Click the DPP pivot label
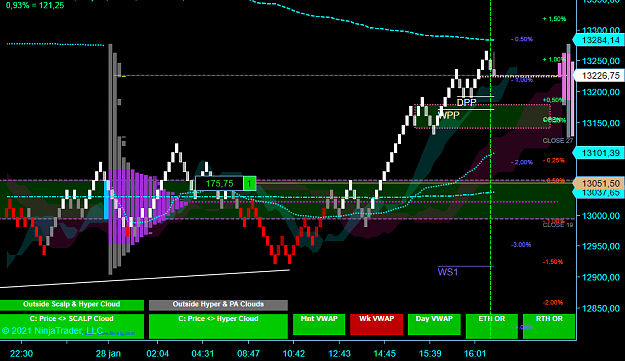Viewport: 625px width, 361px height. (466, 103)
